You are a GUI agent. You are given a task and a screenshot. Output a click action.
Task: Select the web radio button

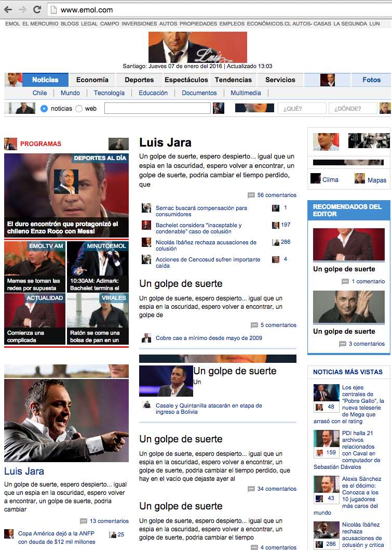tap(79, 109)
